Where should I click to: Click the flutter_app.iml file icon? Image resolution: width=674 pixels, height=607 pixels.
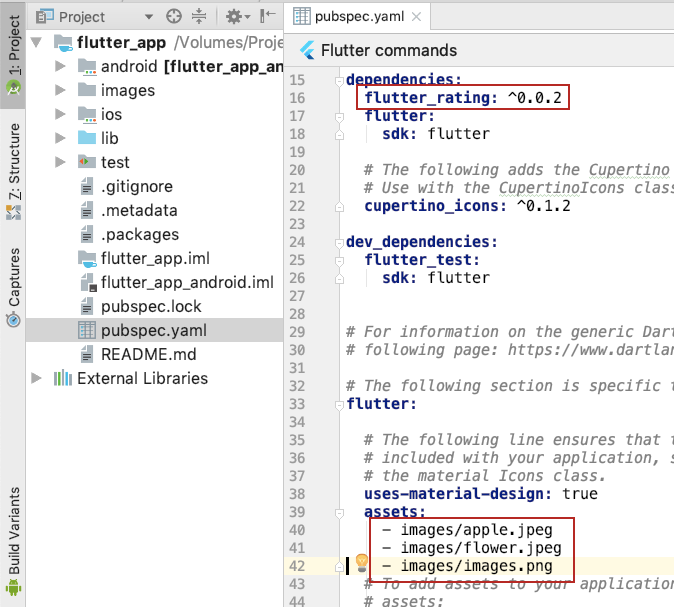coord(87,259)
